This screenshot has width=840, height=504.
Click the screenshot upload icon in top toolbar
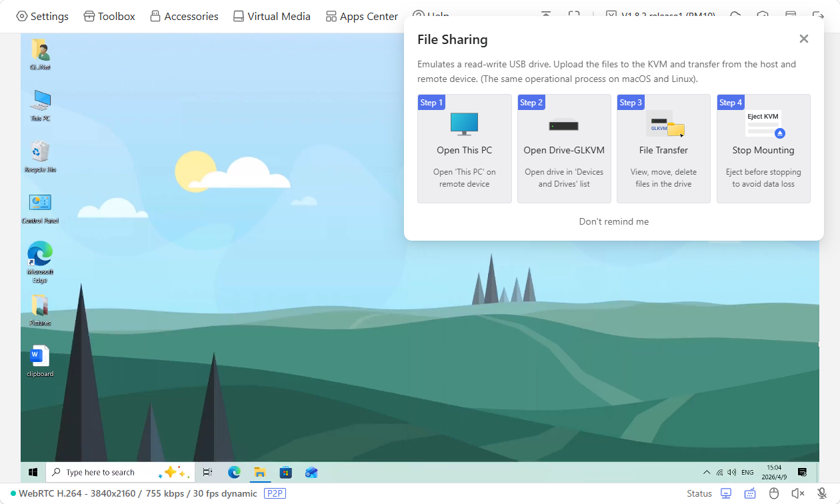[x=545, y=14]
